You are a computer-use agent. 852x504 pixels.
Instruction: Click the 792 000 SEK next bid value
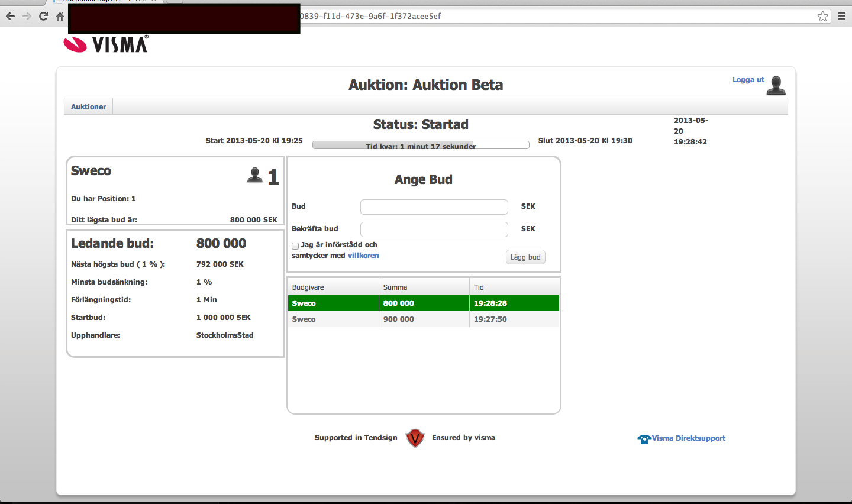220,264
